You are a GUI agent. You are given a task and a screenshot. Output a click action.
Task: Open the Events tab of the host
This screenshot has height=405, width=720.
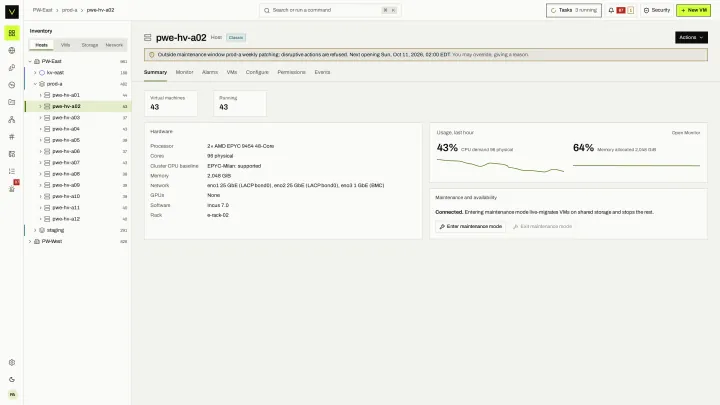coord(322,72)
